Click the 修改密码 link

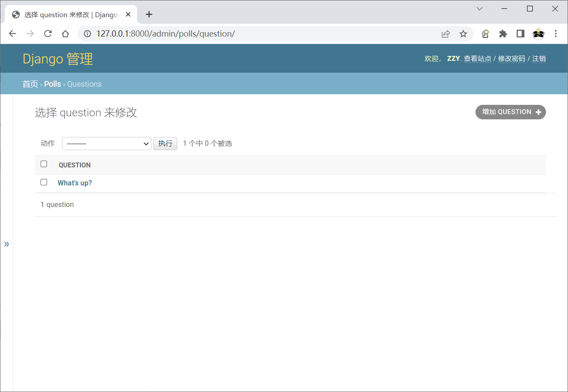512,59
